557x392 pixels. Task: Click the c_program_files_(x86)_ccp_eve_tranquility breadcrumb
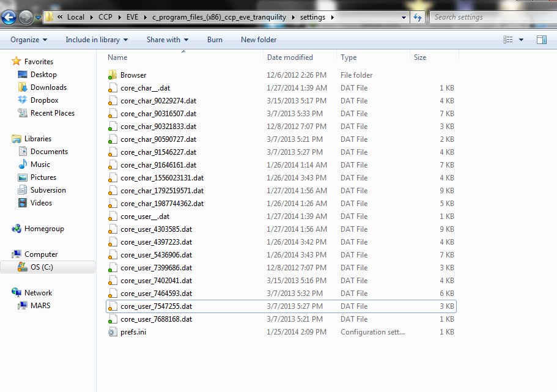point(219,17)
